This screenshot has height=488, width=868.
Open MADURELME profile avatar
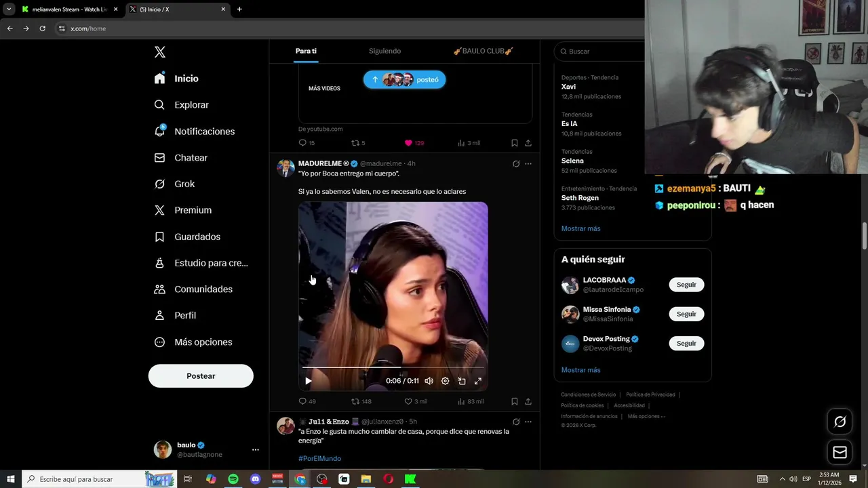tap(285, 168)
